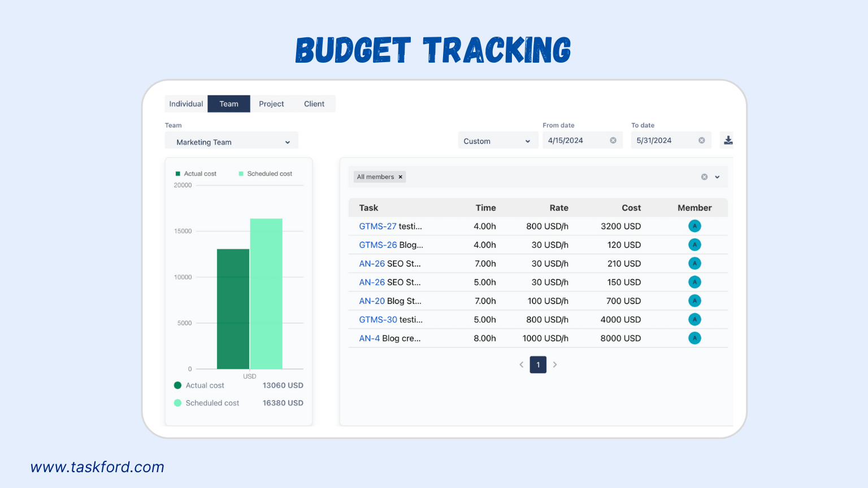Open the AN-26 link with 7.00h

coord(372,264)
